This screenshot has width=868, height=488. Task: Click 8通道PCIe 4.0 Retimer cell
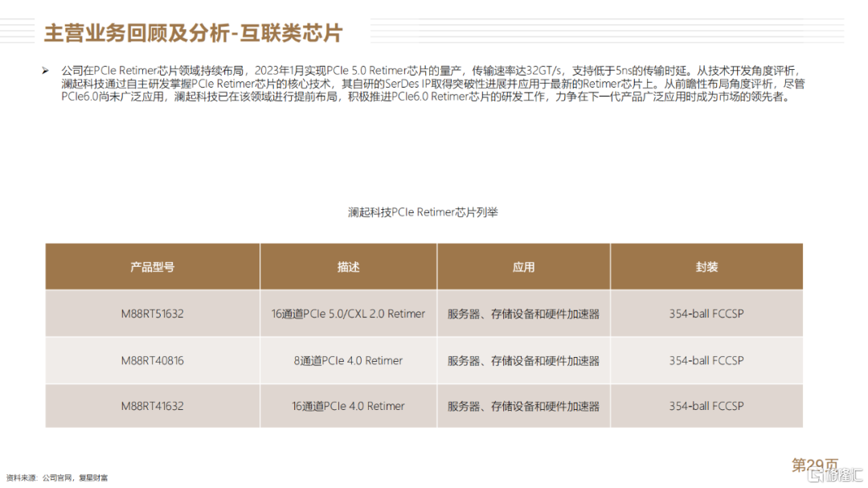click(348, 361)
